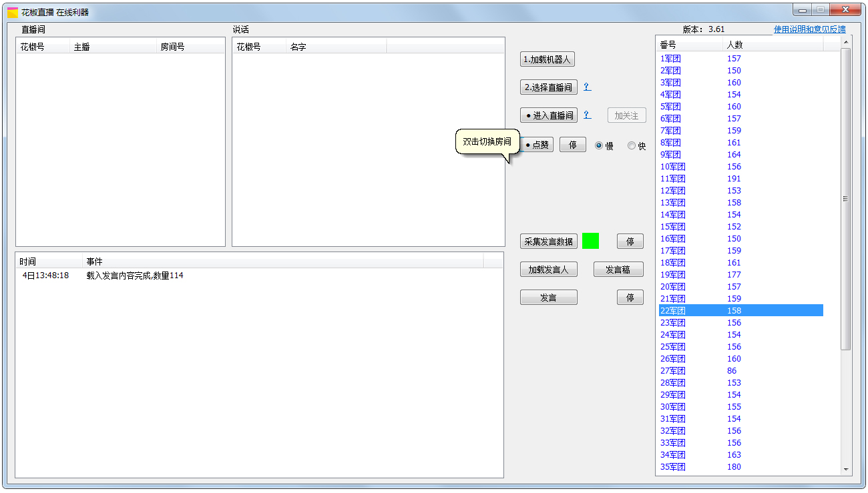
Task: Click the 军团 list vertical scrollbar thumb
Action: (846, 198)
